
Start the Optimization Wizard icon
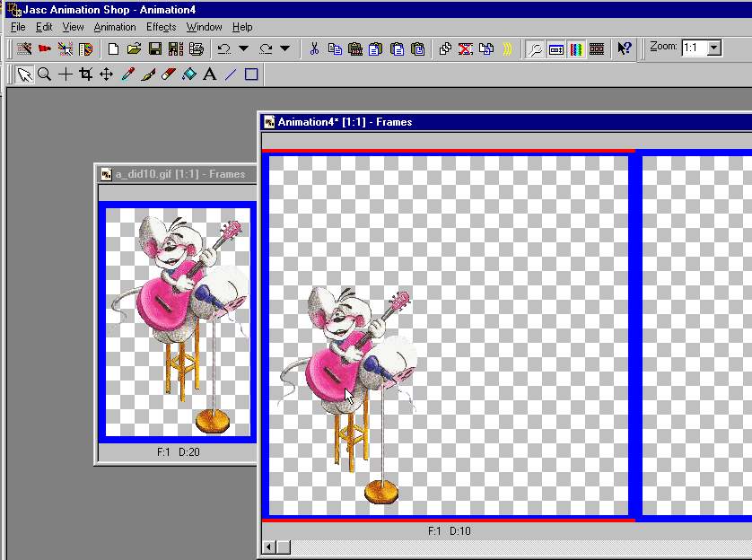pyautogui.click(x=66, y=48)
